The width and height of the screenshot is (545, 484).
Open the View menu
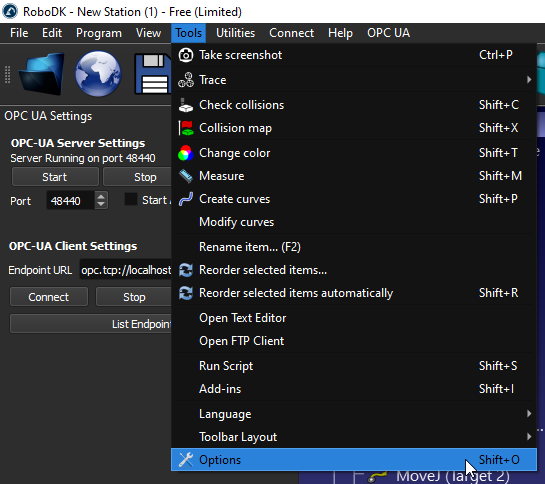[148, 33]
